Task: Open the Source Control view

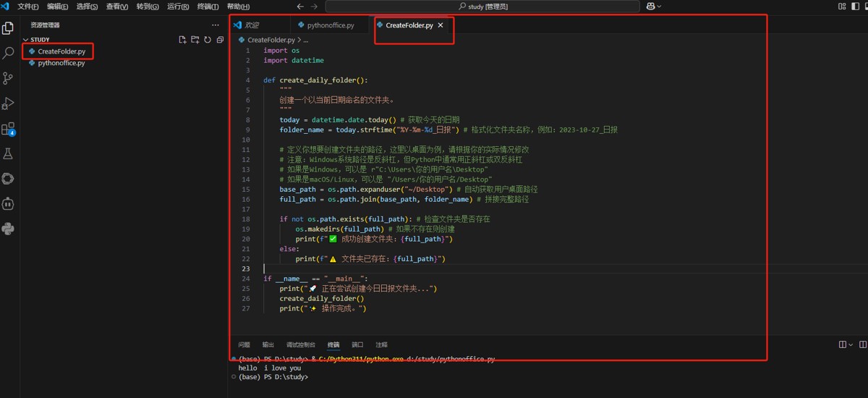Action: (9, 78)
